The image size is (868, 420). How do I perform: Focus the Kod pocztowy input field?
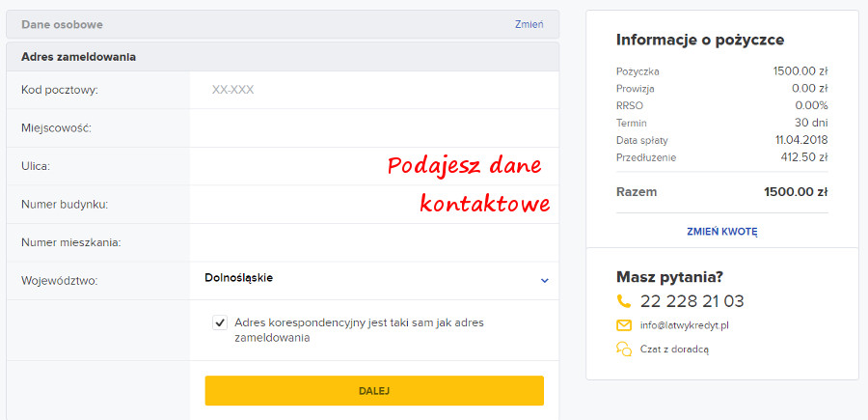(374, 90)
